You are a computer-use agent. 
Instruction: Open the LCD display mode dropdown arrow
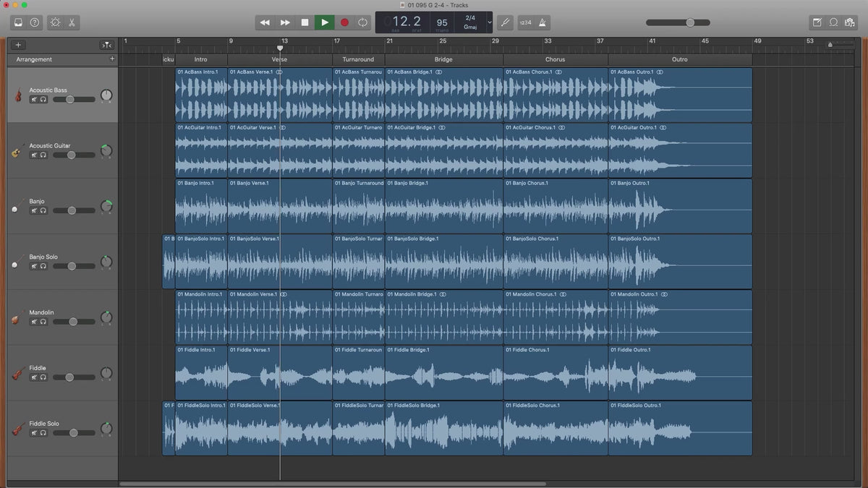[x=490, y=22]
